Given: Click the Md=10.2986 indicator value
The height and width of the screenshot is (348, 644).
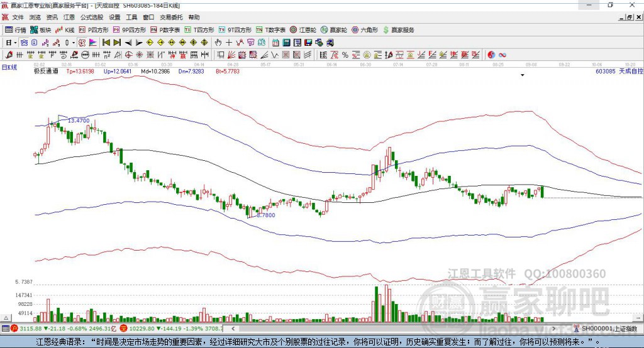Looking at the screenshot, I should [155, 72].
